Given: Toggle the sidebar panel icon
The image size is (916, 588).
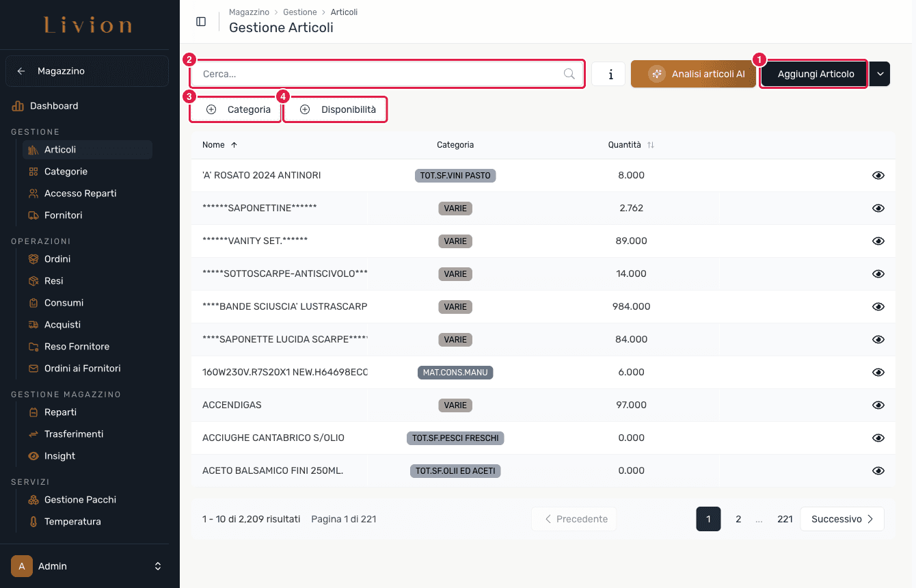Looking at the screenshot, I should pyautogui.click(x=201, y=21).
